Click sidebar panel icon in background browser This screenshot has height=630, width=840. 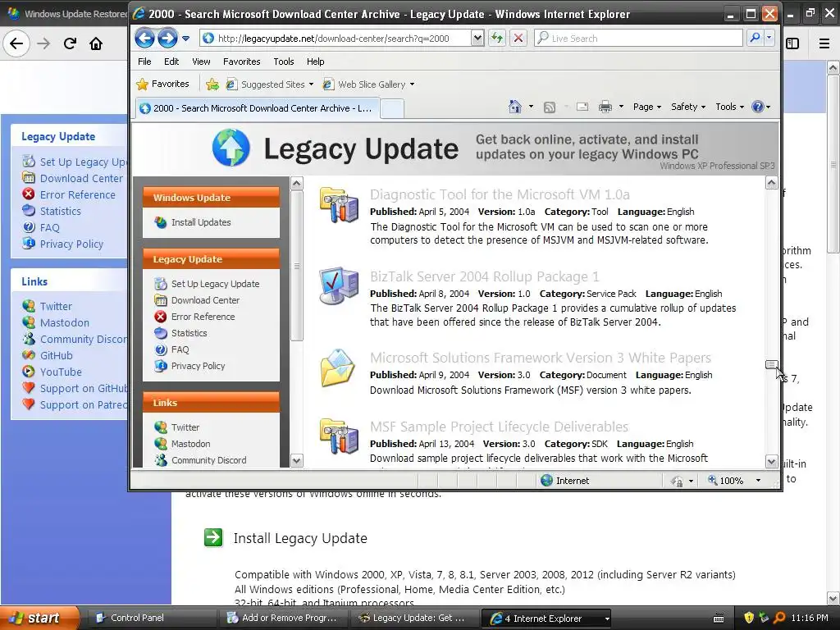click(792, 43)
